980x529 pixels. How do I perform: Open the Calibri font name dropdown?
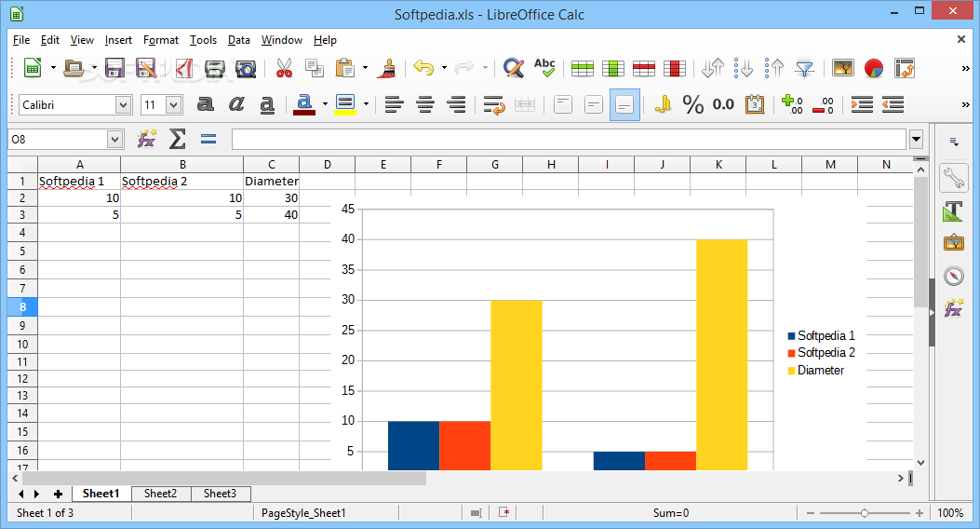123,104
